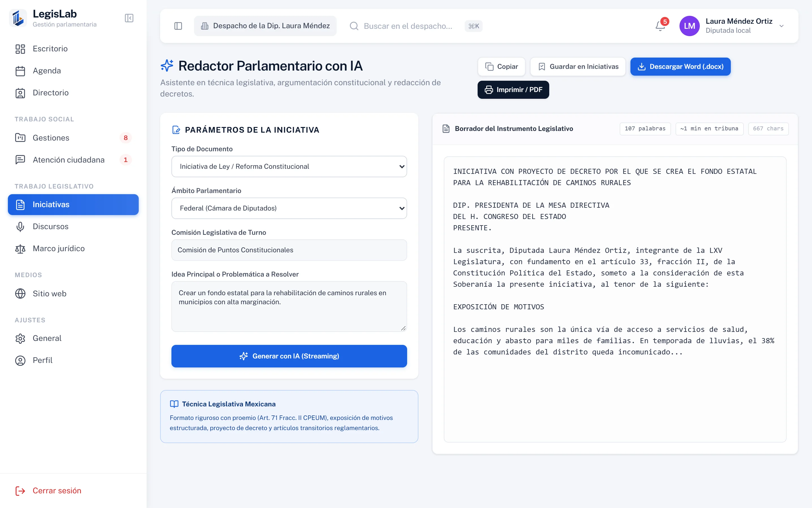Open Sitio web section
Viewport: 812px width, 508px height.
(x=73, y=294)
